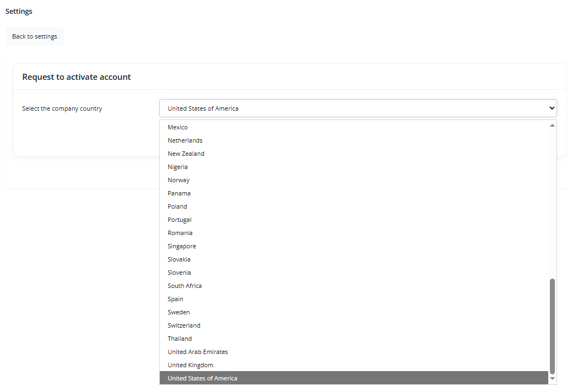The height and width of the screenshot is (392, 567).
Task: Select Poland from the dropdown
Action: point(177,206)
